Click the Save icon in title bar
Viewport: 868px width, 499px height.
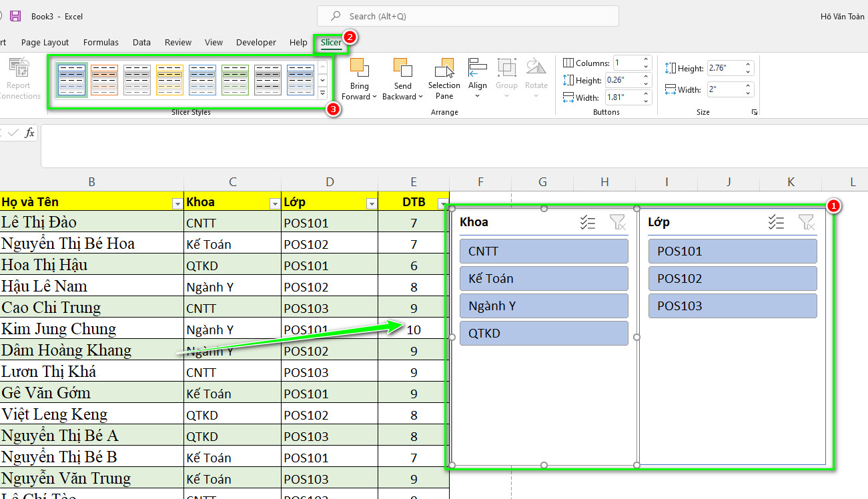tap(15, 16)
